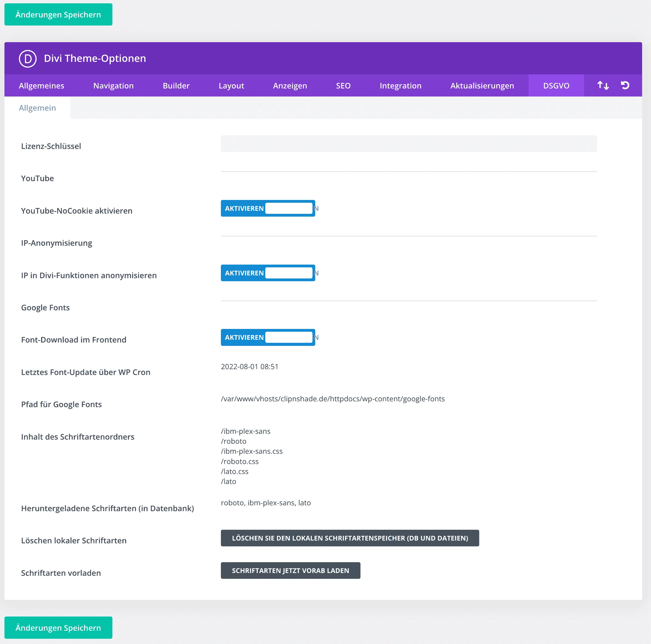
Task: Click the Lizenz-Schlüssel label
Action: click(51, 146)
